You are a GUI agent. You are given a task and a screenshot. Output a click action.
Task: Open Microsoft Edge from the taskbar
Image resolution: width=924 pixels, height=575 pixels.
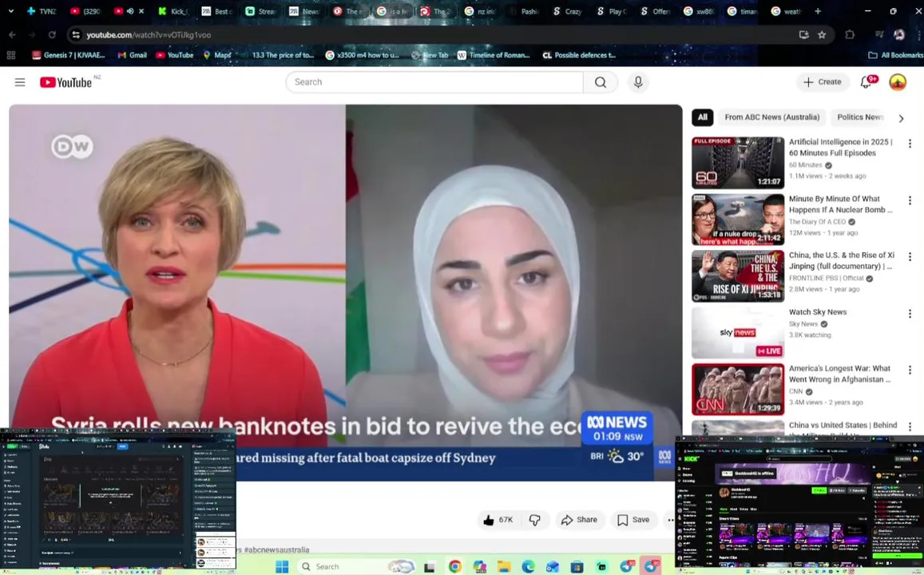pyautogui.click(x=528, y=567)
